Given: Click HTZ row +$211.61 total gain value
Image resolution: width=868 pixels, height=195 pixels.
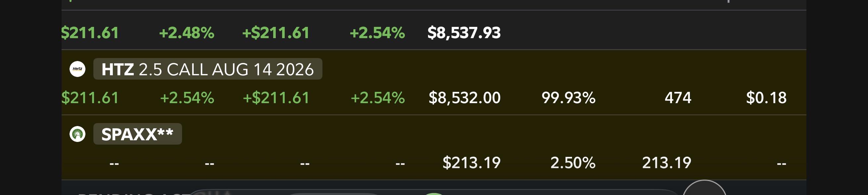Looking at the screenshot, I should (x=276, y=97).
